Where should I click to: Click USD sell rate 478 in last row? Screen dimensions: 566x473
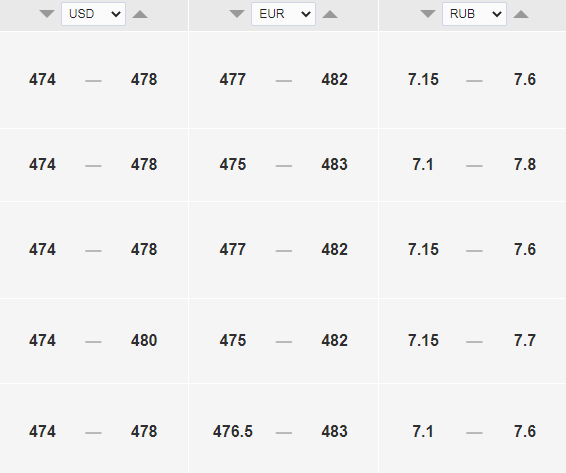coord(144,431)
